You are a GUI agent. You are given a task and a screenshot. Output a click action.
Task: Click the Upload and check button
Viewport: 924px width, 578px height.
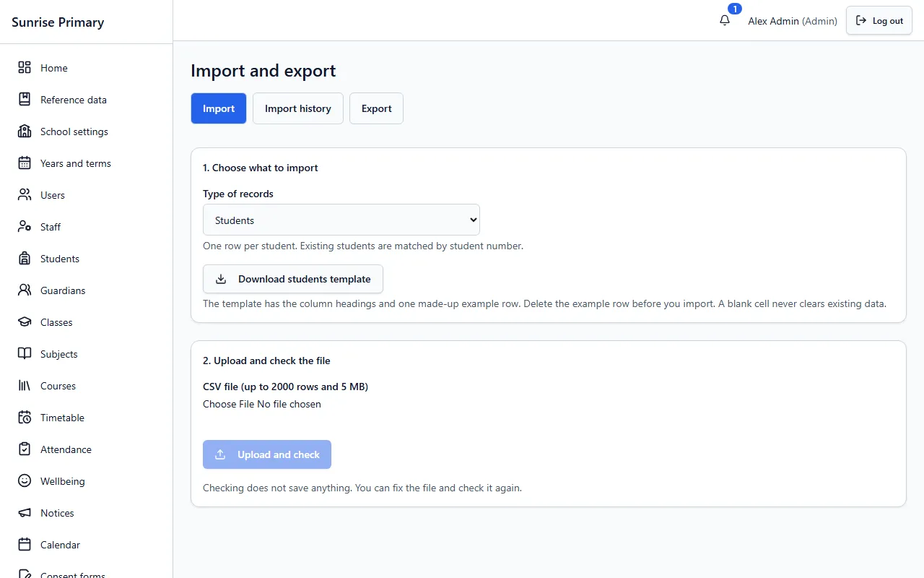click(x=267, y=454)
